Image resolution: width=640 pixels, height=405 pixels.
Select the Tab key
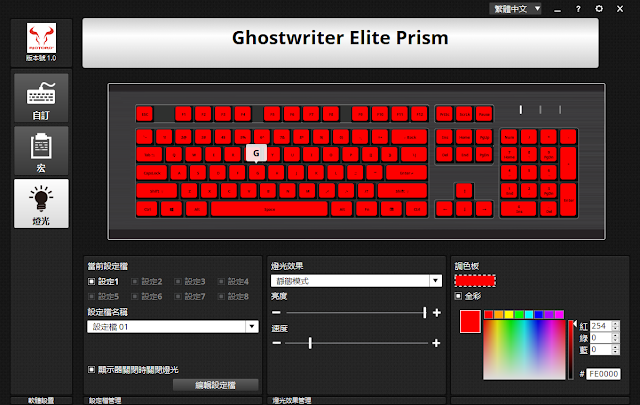tap(149, 155)
